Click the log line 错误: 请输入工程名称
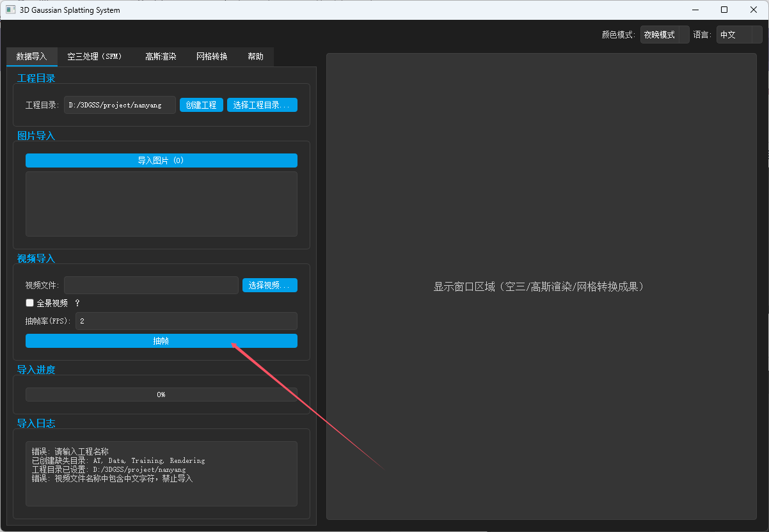This screenshot has height=532, width=769. pos(70,451)
